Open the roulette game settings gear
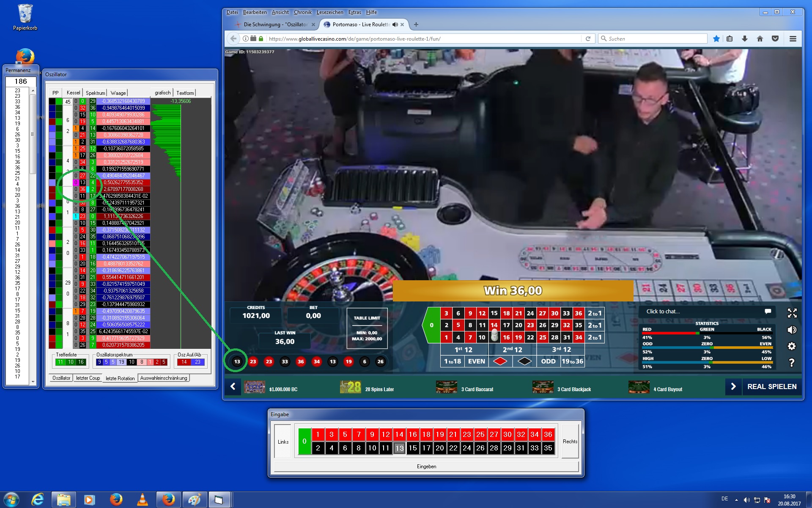Viewport: 812px width, 508px height. (x=792, y=346)
